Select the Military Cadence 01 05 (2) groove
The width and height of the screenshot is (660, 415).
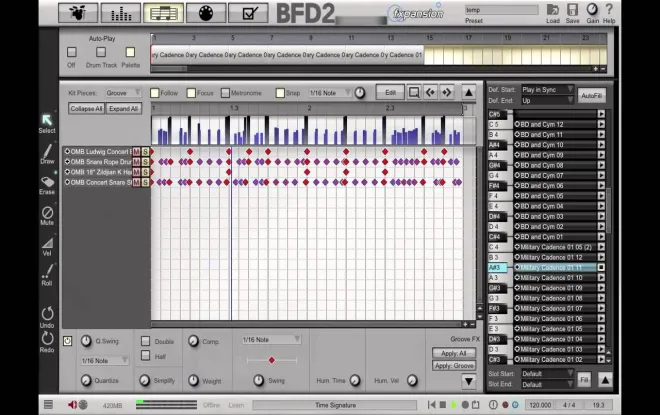(555, 247)
